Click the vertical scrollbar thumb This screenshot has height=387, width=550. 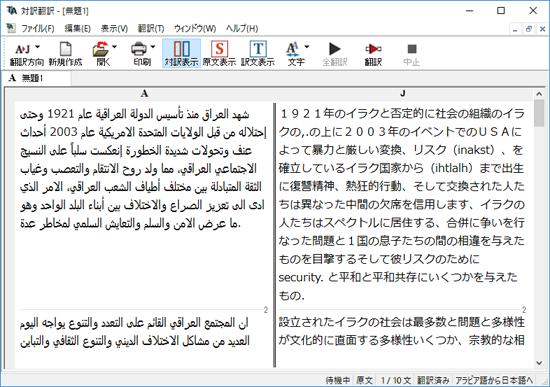[539, 113]
